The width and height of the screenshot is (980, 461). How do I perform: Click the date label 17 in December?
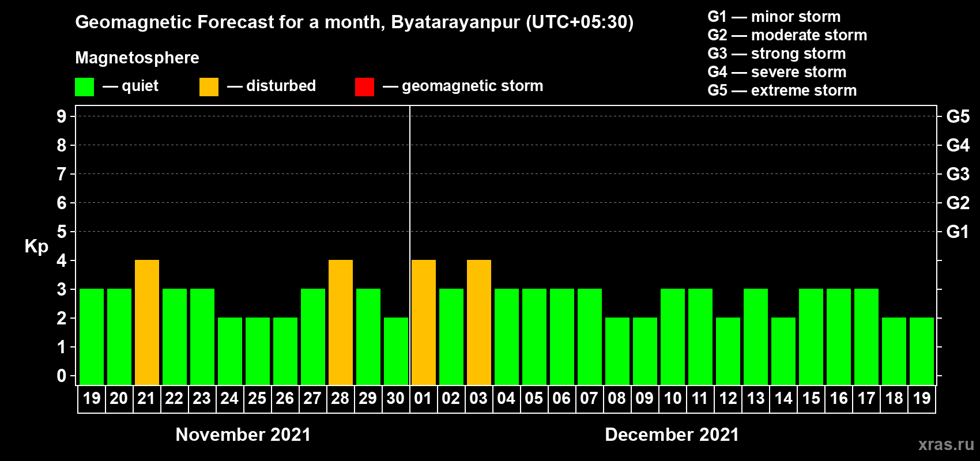(866, 399)
